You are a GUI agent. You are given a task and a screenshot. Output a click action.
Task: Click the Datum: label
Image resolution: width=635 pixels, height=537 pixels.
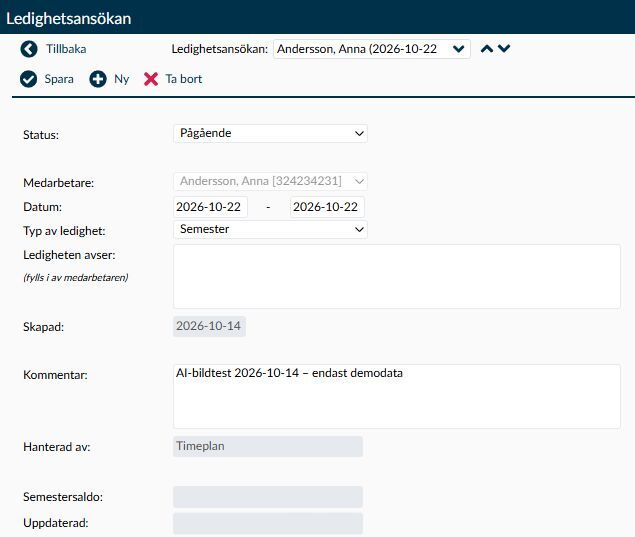tap(43, 207)
